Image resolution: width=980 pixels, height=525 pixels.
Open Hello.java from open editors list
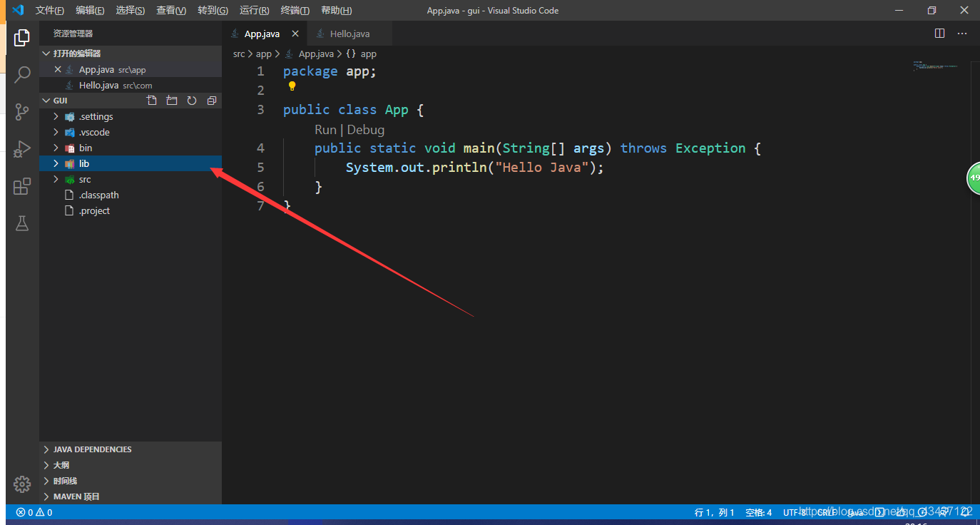click(x=131, y=85)
